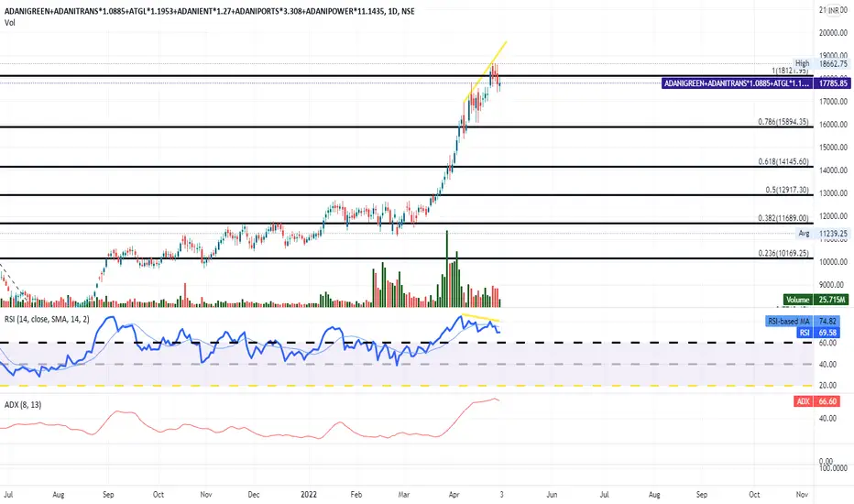Select the 0.382(11689.00) Fibonacci level label
The height and width of the screenshot is (504, 854).
783,218
